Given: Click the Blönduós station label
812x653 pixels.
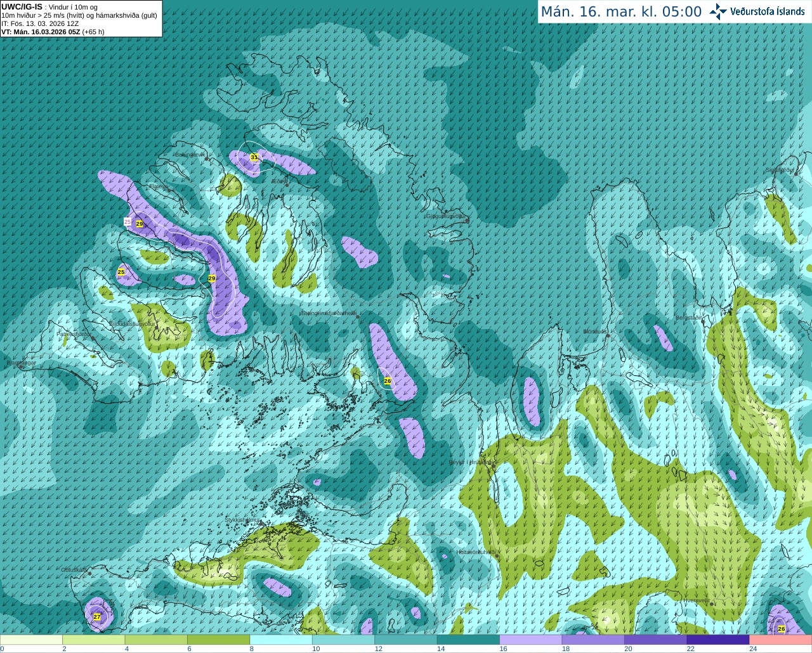Looking at the screenshot, I should 594,332.
